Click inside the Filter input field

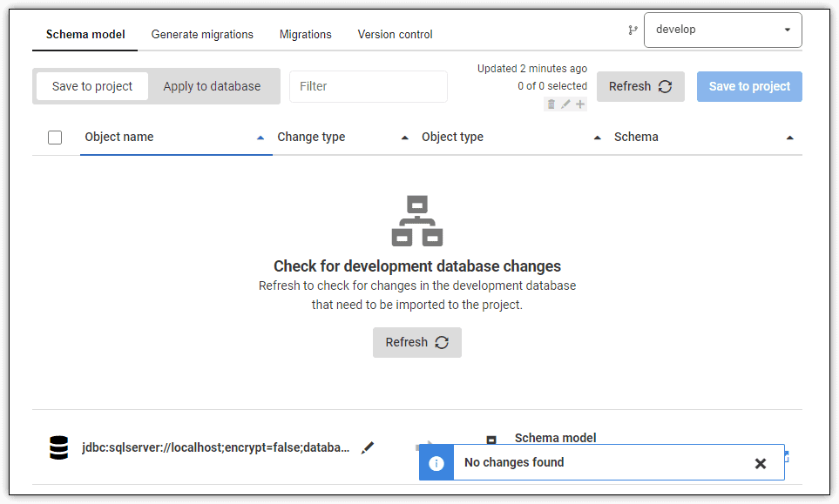368,86
